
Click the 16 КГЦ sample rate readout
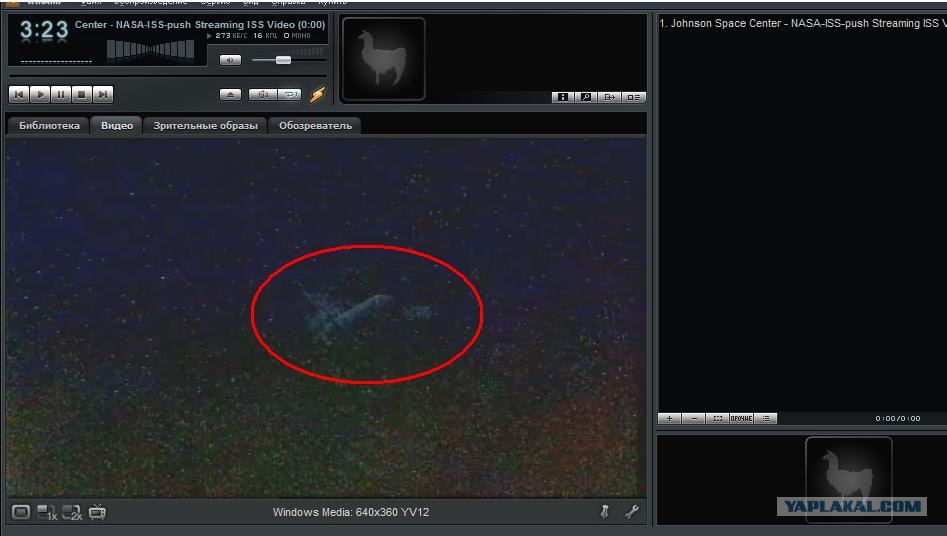(265, 36)
